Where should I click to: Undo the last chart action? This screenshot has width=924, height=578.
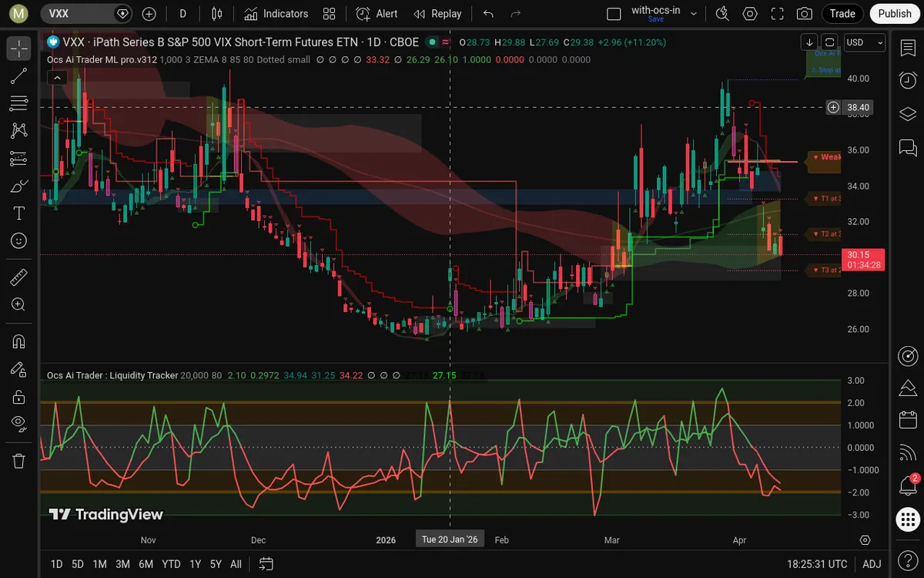[488, 14]
